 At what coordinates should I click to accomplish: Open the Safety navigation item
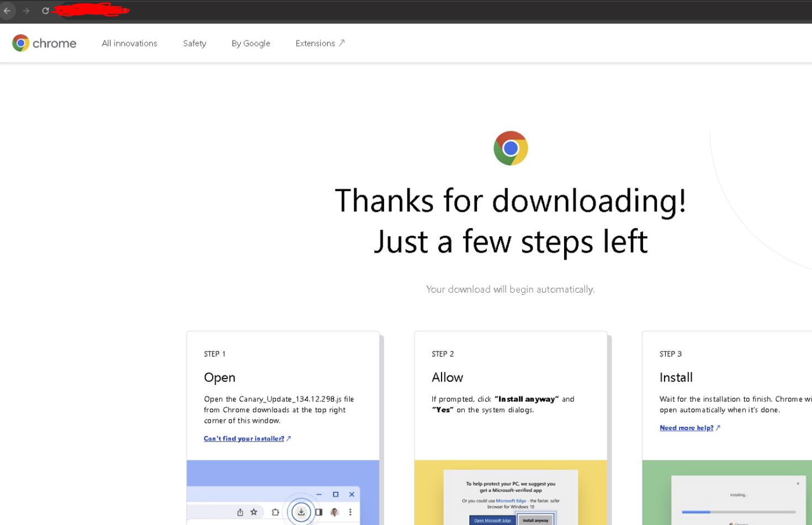tap(194, 43)
